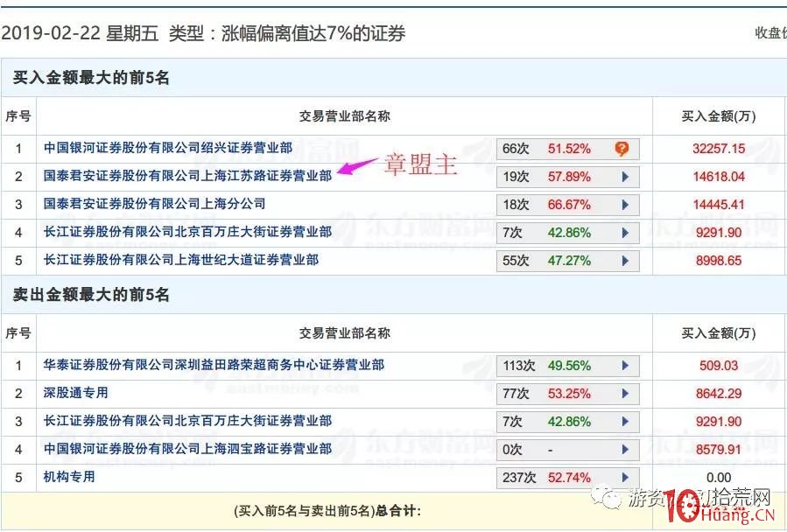Click the 53.25% value beside 77次
This screenshot has height=532, width=787.
click(569, 394)
